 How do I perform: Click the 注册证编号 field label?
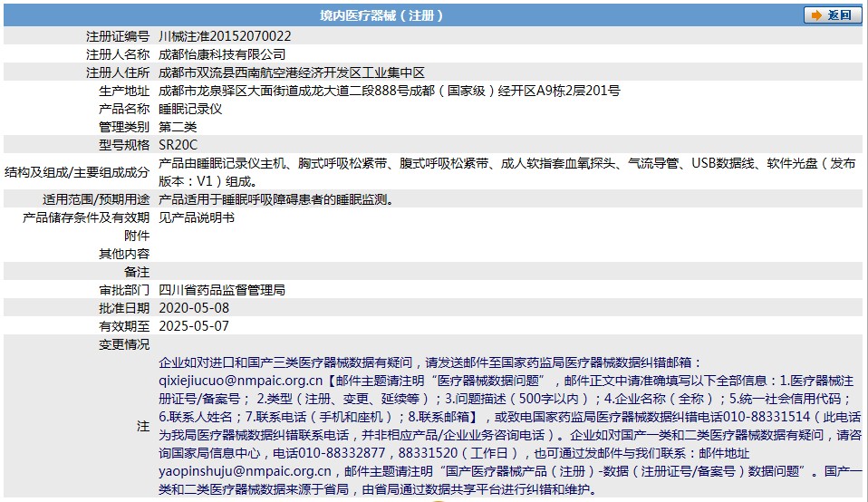118,36
